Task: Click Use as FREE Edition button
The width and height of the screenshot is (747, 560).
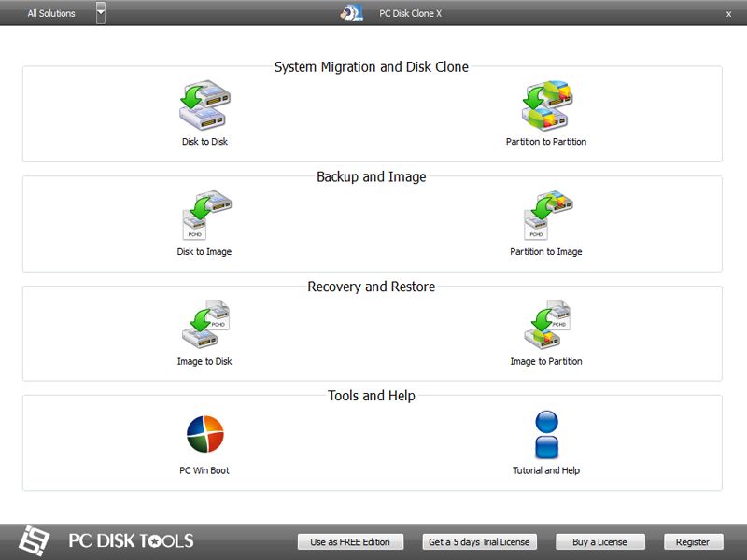Action: pos(350,542)
